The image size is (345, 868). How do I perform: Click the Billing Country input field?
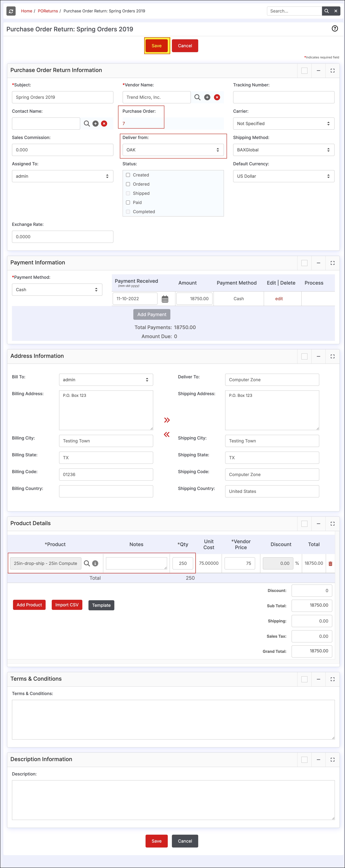click(x=106, y=491)
